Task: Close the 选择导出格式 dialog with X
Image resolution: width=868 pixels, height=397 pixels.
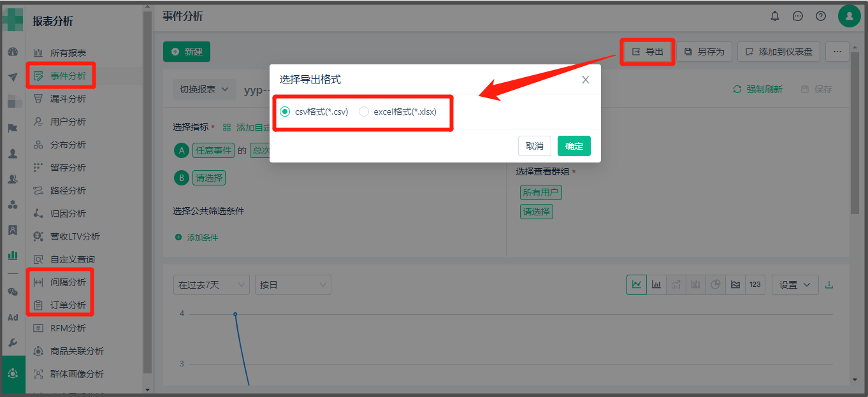Action: click(x=585, y=80)
